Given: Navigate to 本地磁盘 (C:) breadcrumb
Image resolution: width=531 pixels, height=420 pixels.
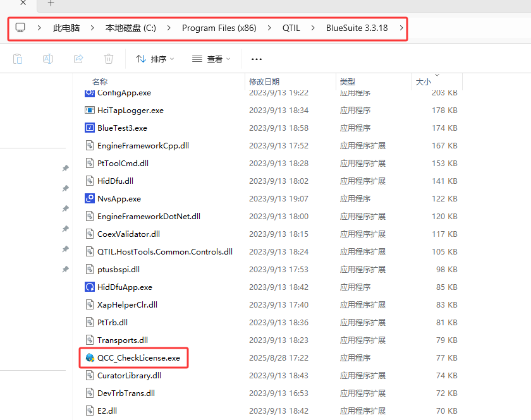Looking at the screenshot, I should point(130,28).
